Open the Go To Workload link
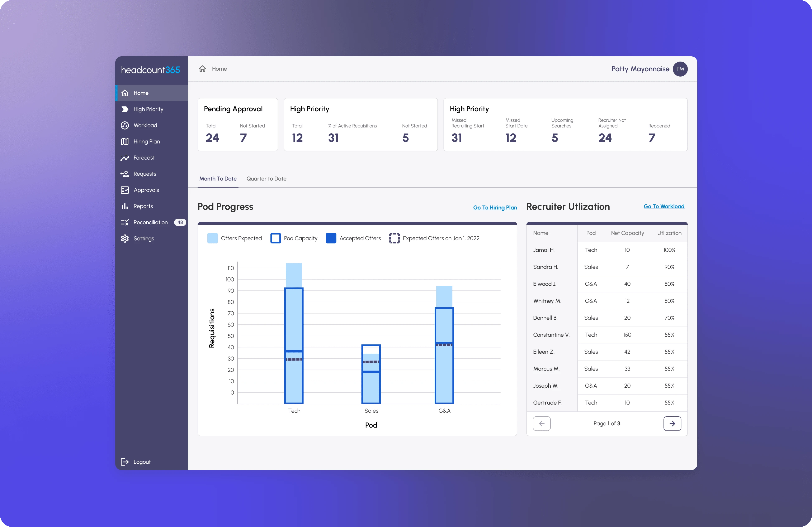This screenshot has height=527, width=812. tap(664, 206)
